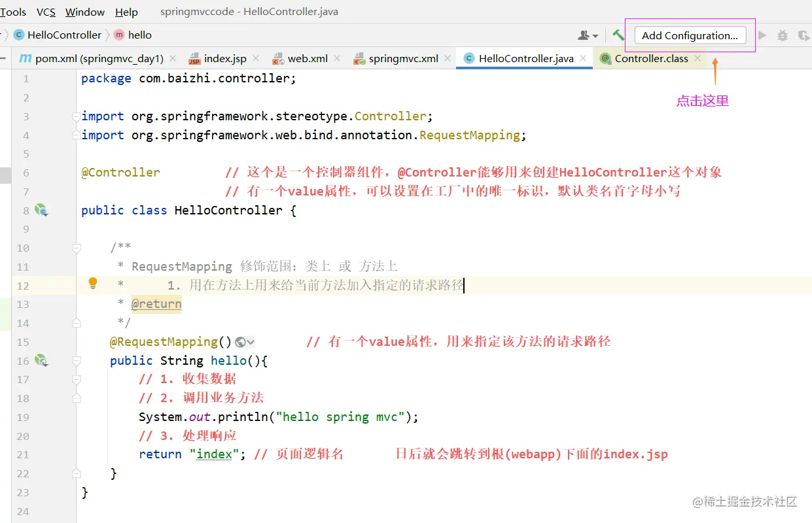Screen dimensions: 812x523
Task: Open the dropdown arrow next to user icon
Action: [595, 36]
